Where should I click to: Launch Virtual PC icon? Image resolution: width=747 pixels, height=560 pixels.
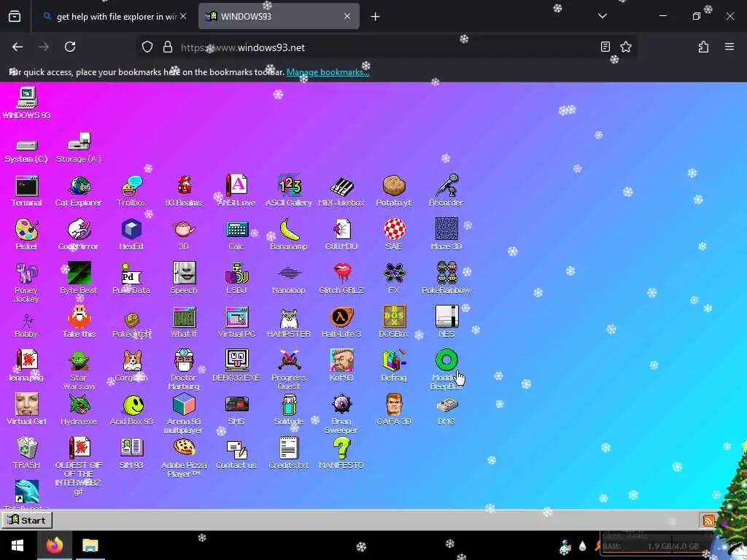coord(237,322)
